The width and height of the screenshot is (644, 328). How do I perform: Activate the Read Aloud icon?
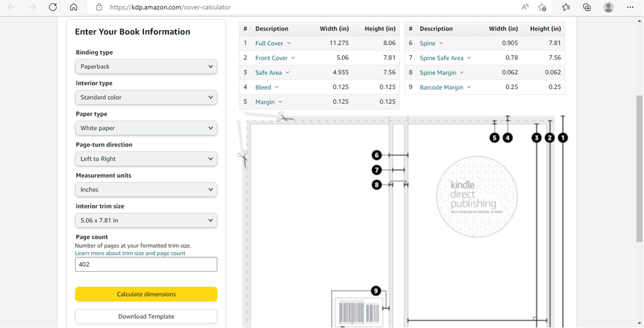pyautogui.click(x=525, y=7)
